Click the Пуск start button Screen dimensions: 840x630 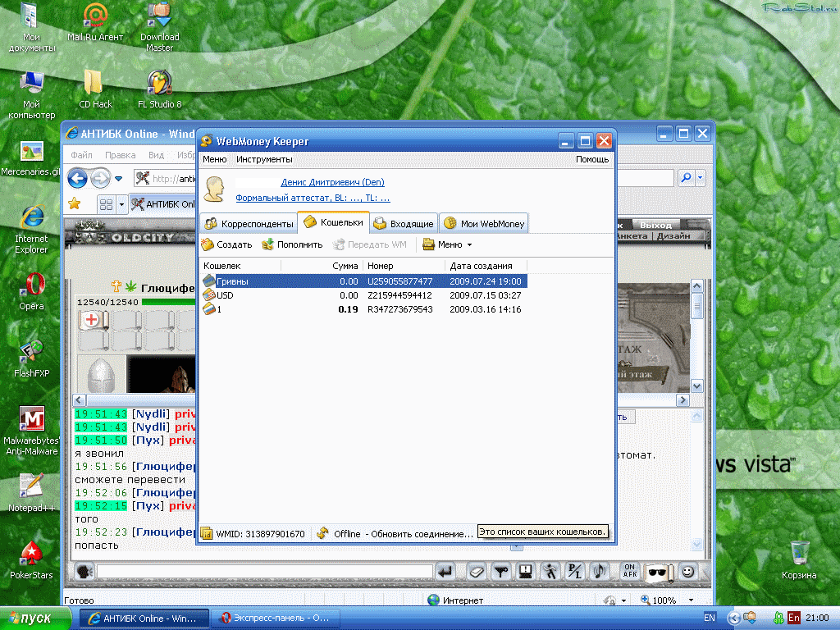pyautogui.click(x=34, y=619)
